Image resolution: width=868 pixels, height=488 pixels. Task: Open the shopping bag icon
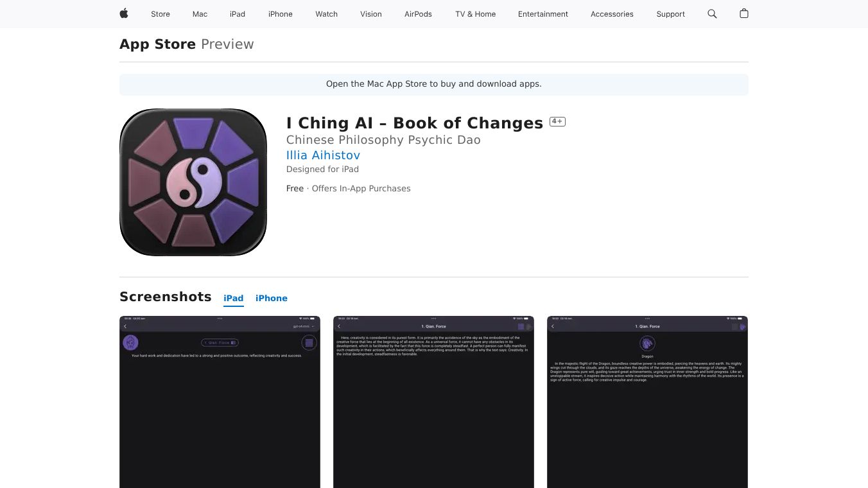744,13
